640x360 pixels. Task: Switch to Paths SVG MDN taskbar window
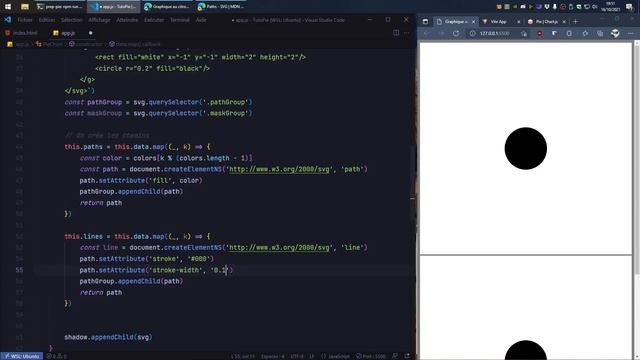point(221,7)
